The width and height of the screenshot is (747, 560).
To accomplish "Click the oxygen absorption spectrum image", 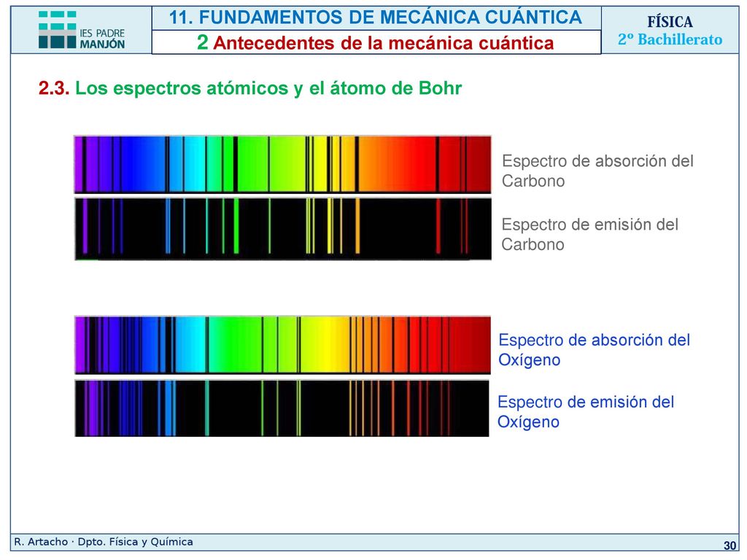I will [x=282, y=345].
